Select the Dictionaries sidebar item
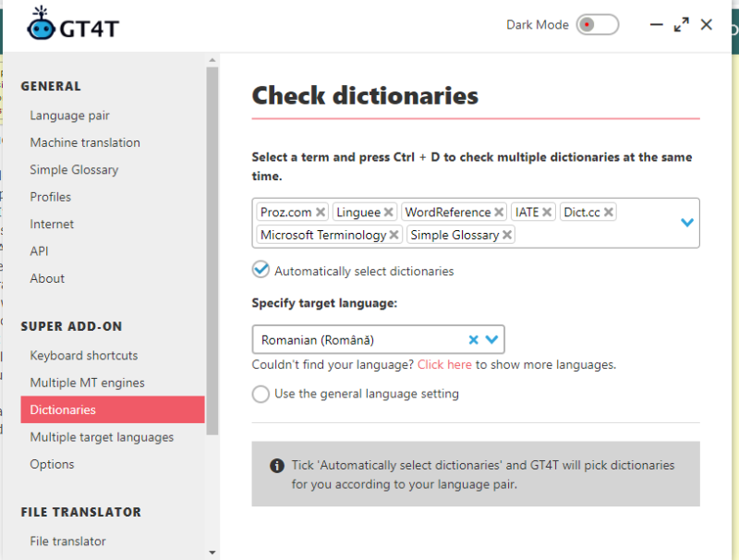The image size is (739, 560). tap(113, 409)
